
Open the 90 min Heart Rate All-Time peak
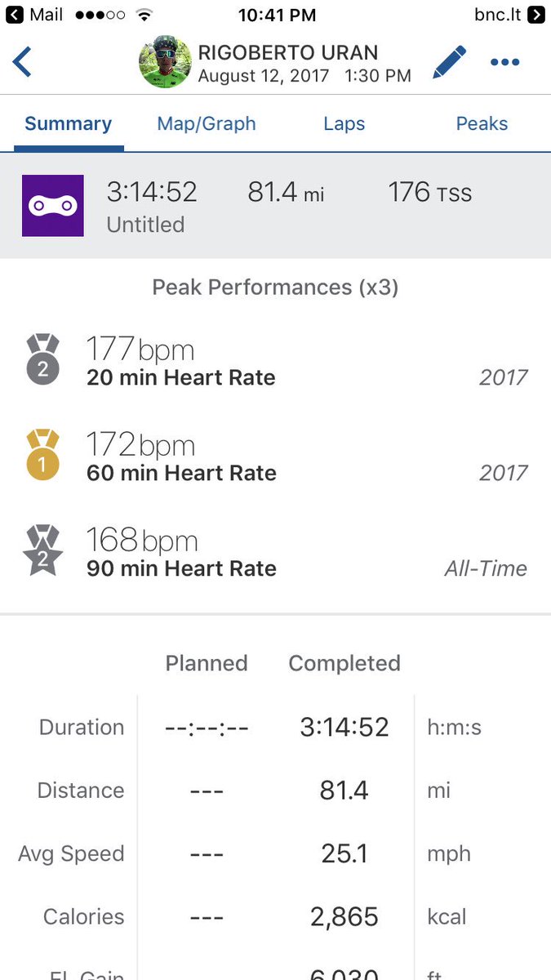(x=275, y=551)
